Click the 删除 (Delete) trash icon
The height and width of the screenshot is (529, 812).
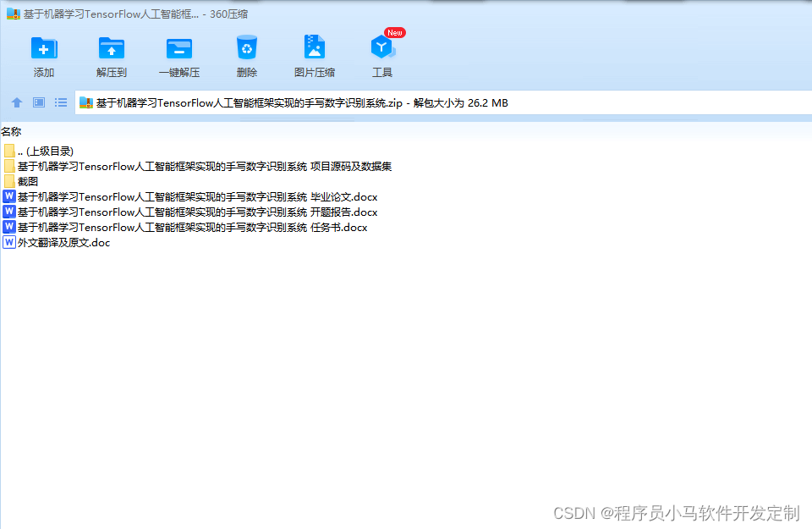coord(246,47)
